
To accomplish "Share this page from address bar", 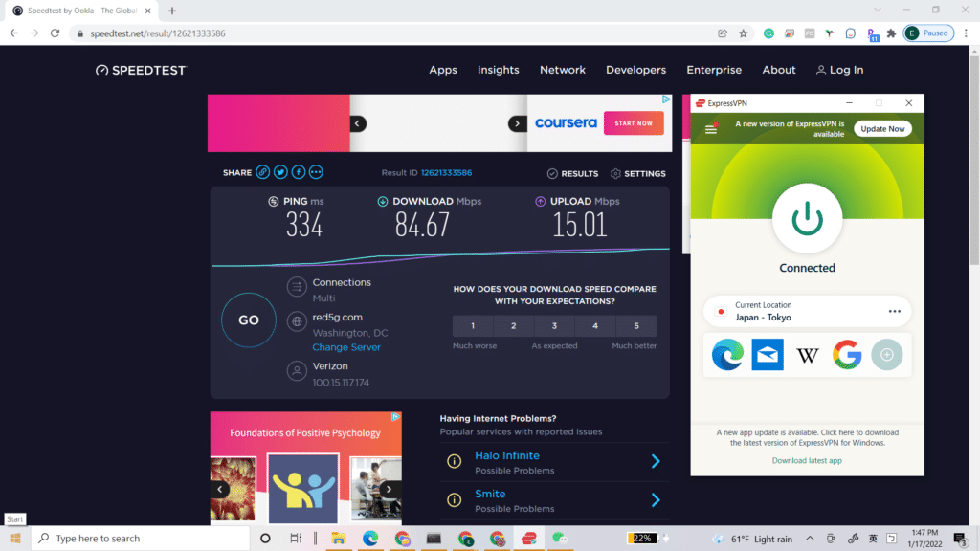I will click(x=723, y=33).
